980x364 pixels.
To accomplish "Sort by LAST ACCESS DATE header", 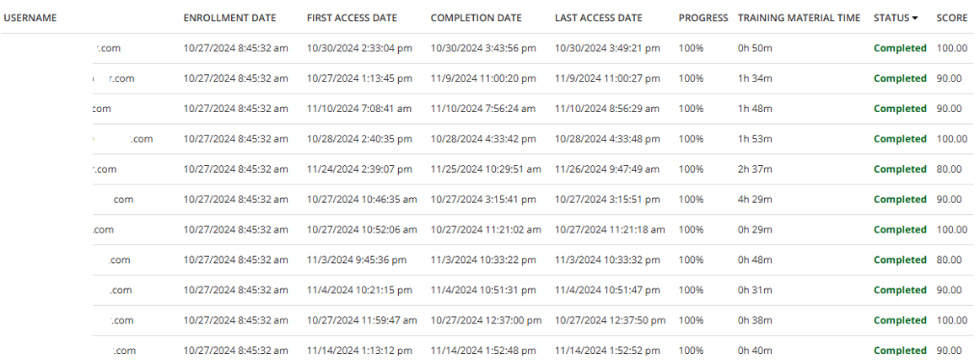I will tap(598, 18).
